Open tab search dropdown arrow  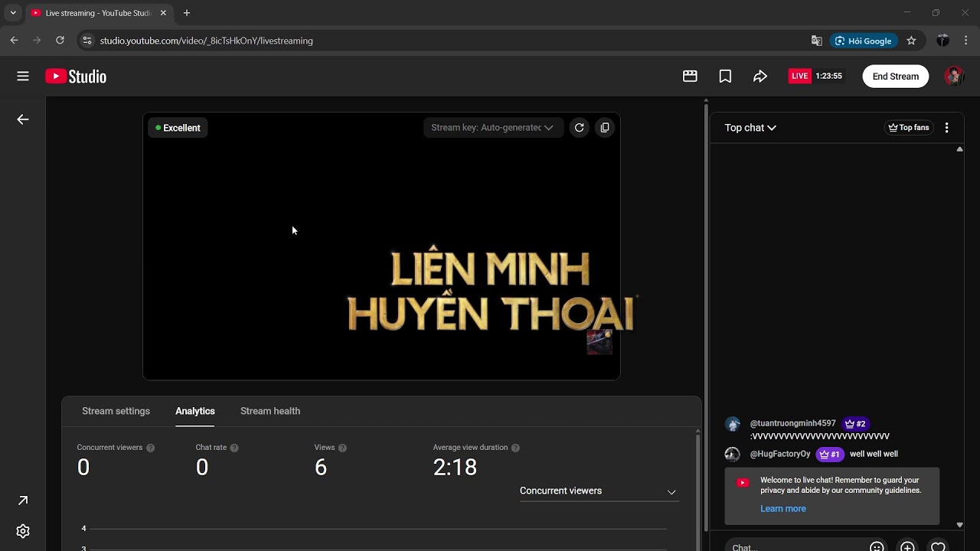13,13
